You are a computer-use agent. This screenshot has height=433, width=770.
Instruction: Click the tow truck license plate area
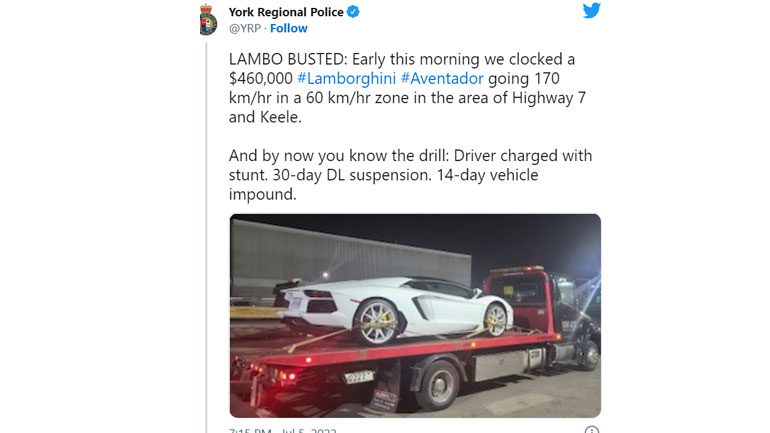tap(359, 377)
